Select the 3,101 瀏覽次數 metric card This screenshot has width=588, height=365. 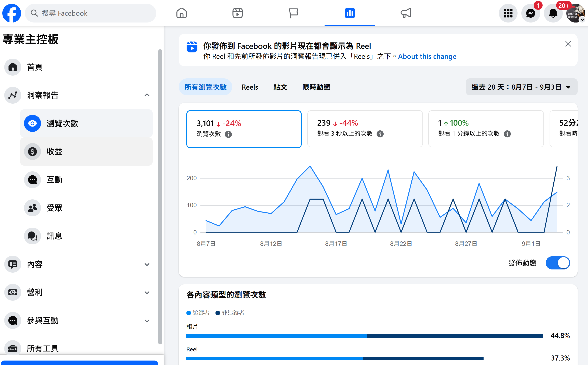point(244,129)
